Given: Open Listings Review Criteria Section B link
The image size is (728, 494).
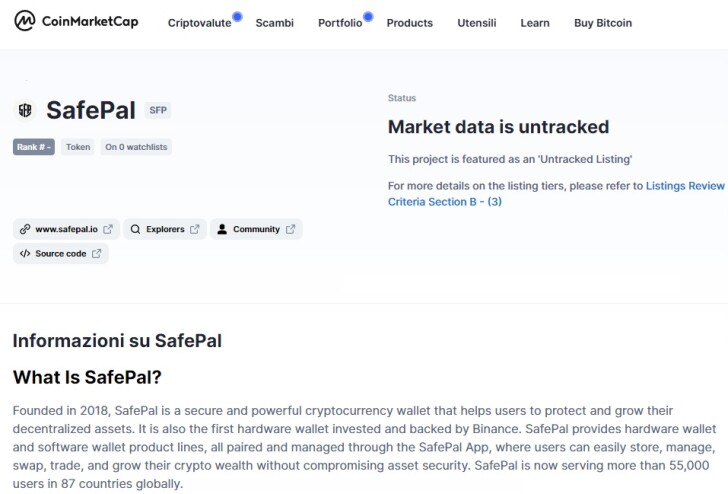Looking at the screenshot, I should pyautogui.click(x=556, y=194).
